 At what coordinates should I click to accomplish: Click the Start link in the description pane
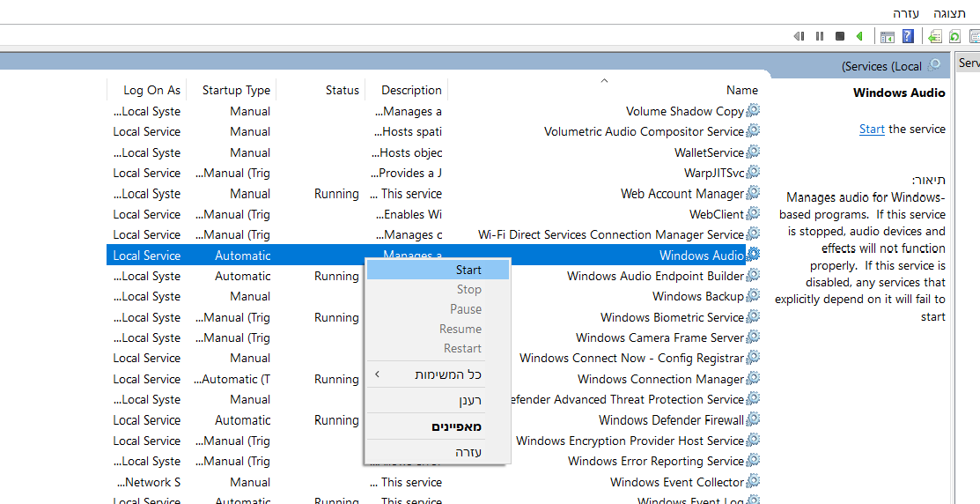872,129
